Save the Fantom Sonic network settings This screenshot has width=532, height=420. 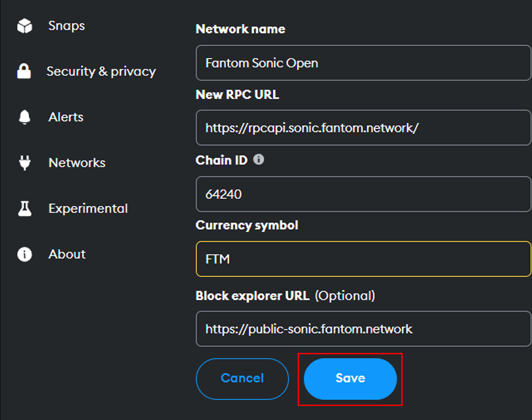(350, 378)
